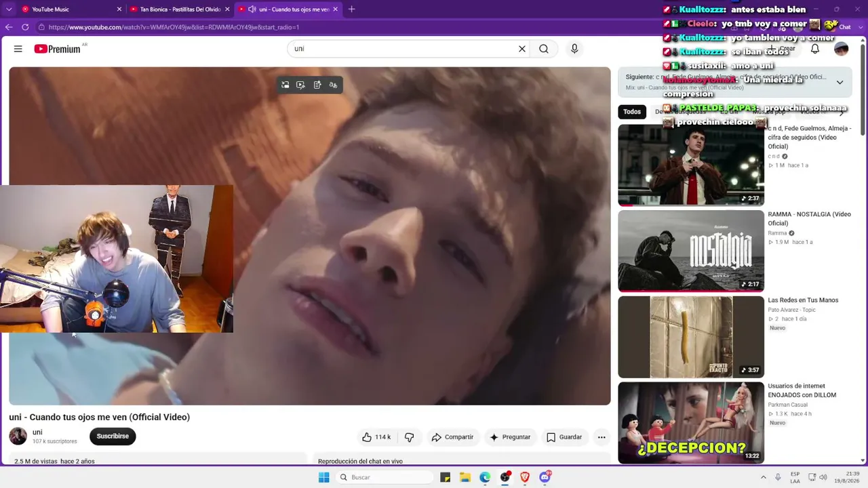This screenshot has width=868, height=488.
Task: Open the tab search dropdown arrow
Action: click(9, 9)
